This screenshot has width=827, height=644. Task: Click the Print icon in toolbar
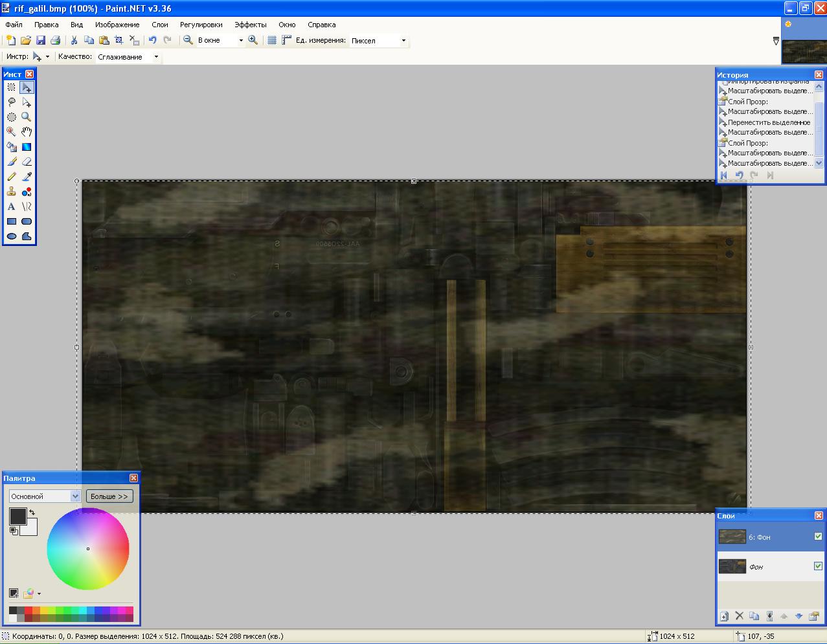[x=56, y=40]
